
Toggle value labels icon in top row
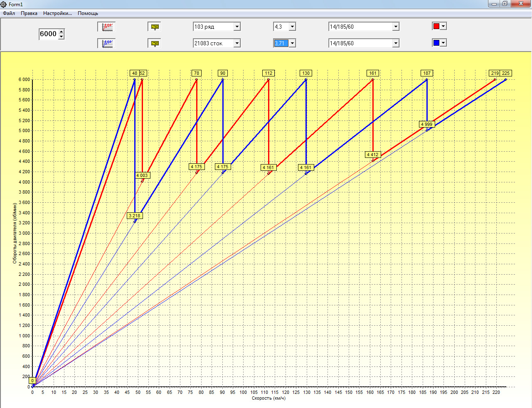point(155,27)
